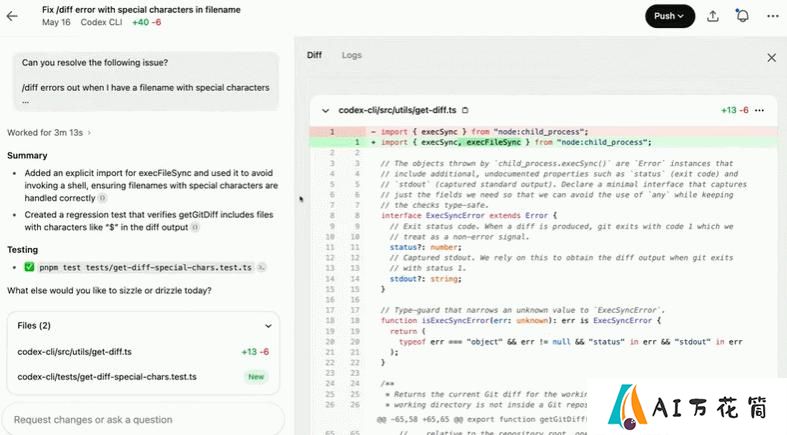787x435 pixels.
Task: Copy the get-diff.ts file path icon
Action: pos(465,110)
